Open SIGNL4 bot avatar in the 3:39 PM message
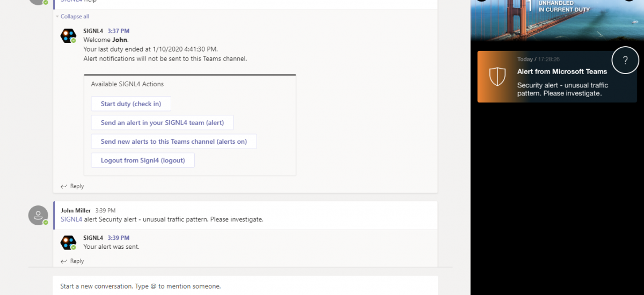644x295 pixels. (x=68, y=242)
